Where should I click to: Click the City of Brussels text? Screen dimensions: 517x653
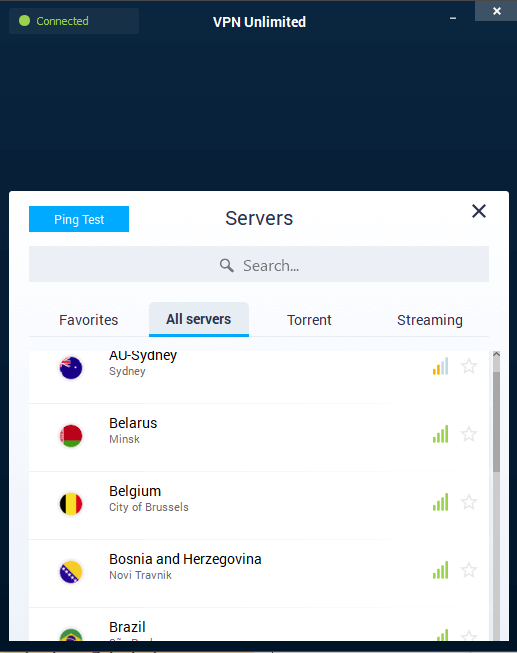[149, 507]
